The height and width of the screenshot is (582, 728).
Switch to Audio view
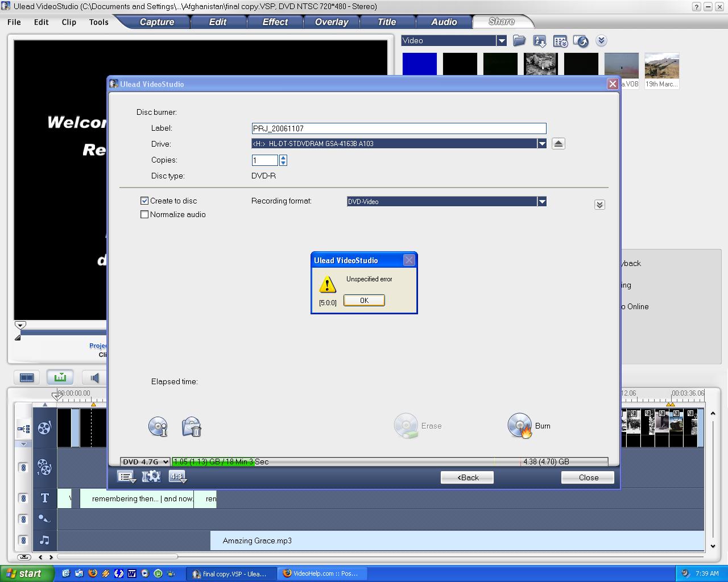[94, 377]
